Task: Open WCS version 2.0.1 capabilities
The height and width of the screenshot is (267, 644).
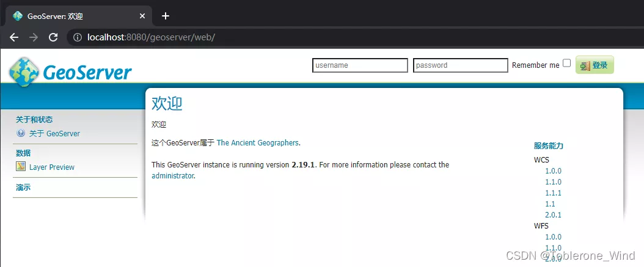Action: click(x=553, y=215)
